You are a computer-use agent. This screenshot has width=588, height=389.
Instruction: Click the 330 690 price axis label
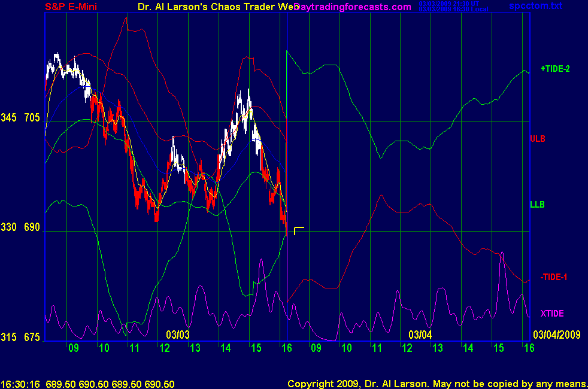21,227
